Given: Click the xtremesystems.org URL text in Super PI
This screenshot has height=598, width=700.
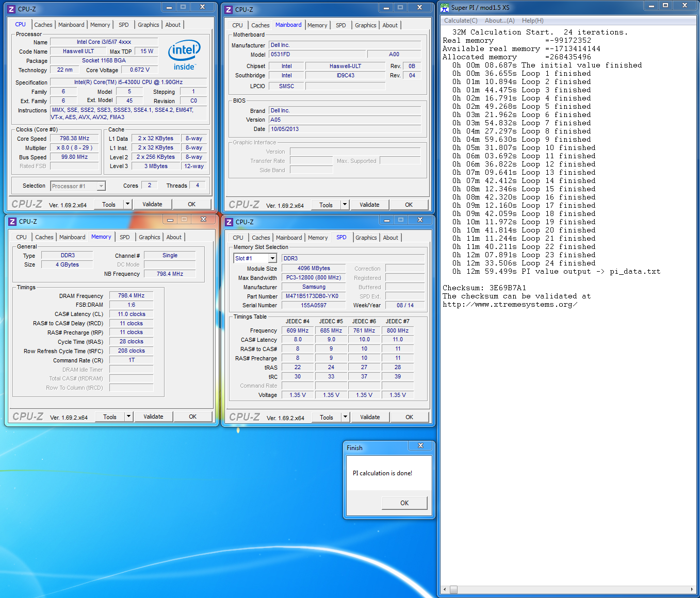Looking at the screenshot, I should 510,304.
